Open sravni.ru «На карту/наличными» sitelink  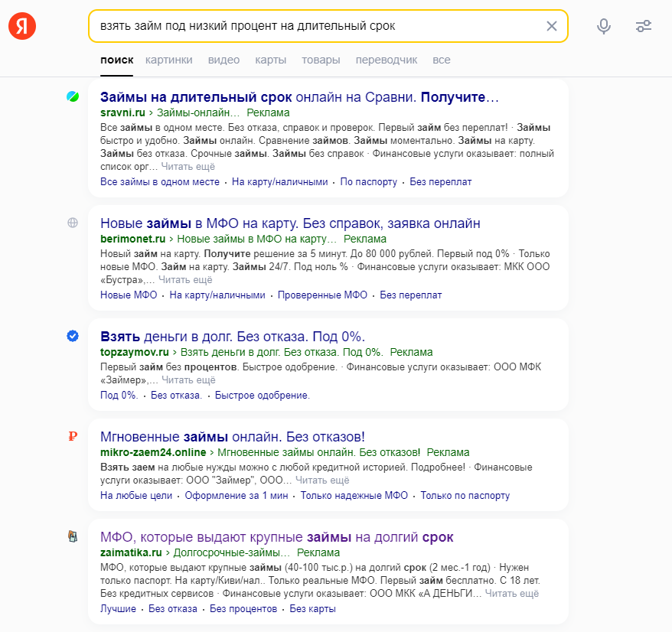[x=280, y=181]
